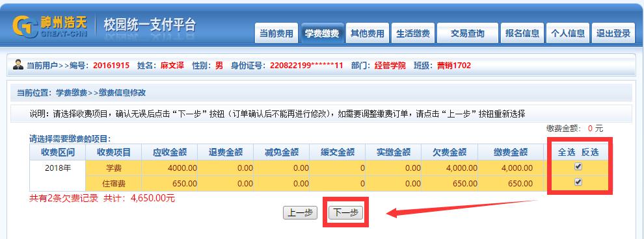Click the 共有2条欠费记录 summary text
Viewport: 644px width, 239px height.
[x=64, y=199]
